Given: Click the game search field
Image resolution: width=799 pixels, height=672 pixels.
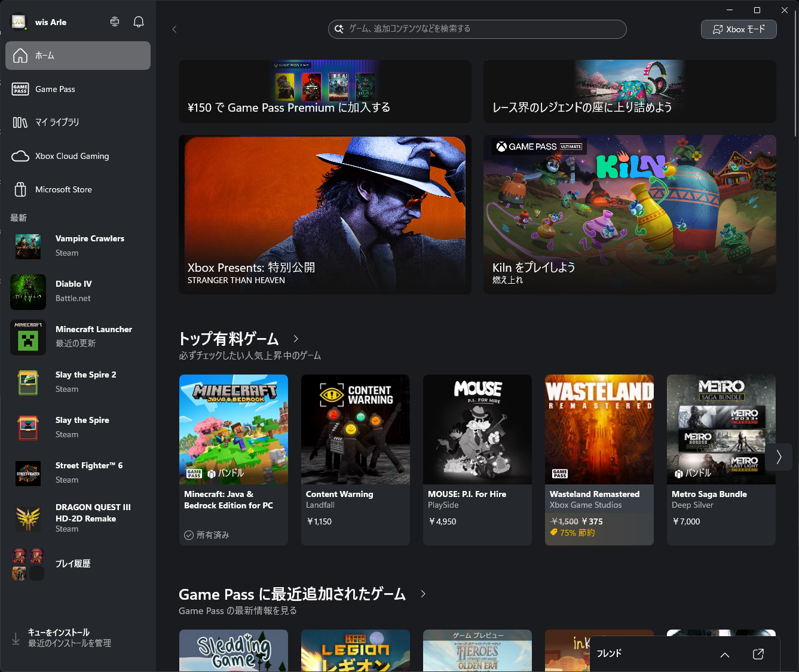Looking at the screenshot, I should point(477,29).
